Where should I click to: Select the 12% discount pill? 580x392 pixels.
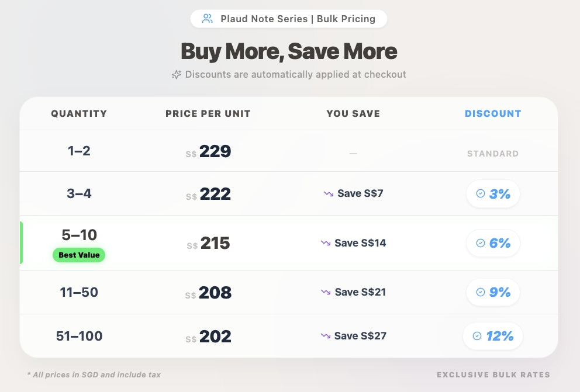(493, 336)
